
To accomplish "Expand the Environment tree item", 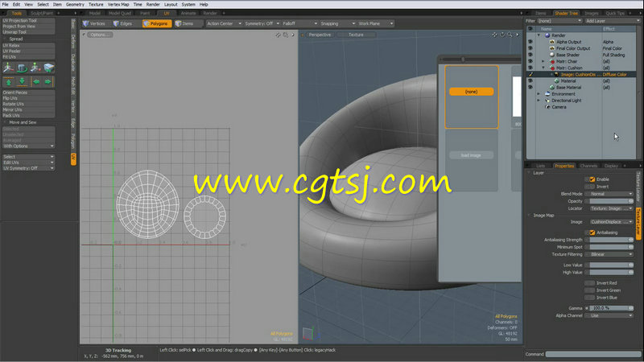I will point(539,94).
